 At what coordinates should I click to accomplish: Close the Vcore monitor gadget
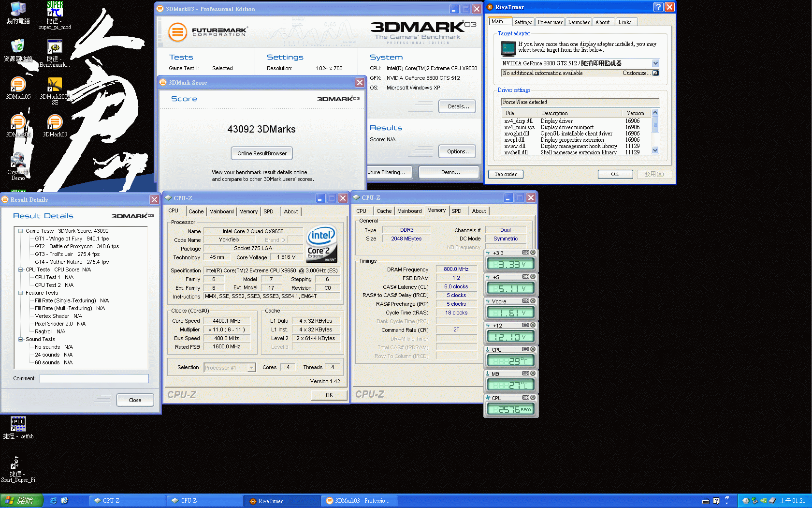click(533, 301)
